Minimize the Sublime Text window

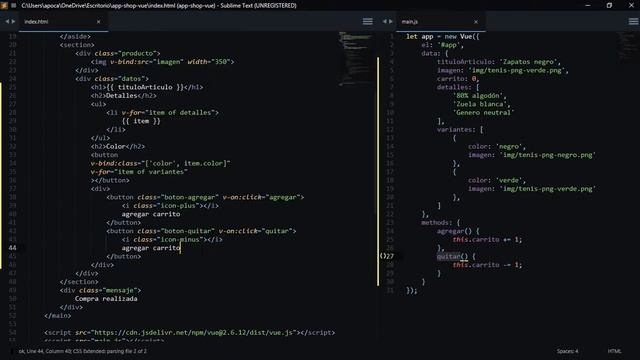[x=588, y=5]
